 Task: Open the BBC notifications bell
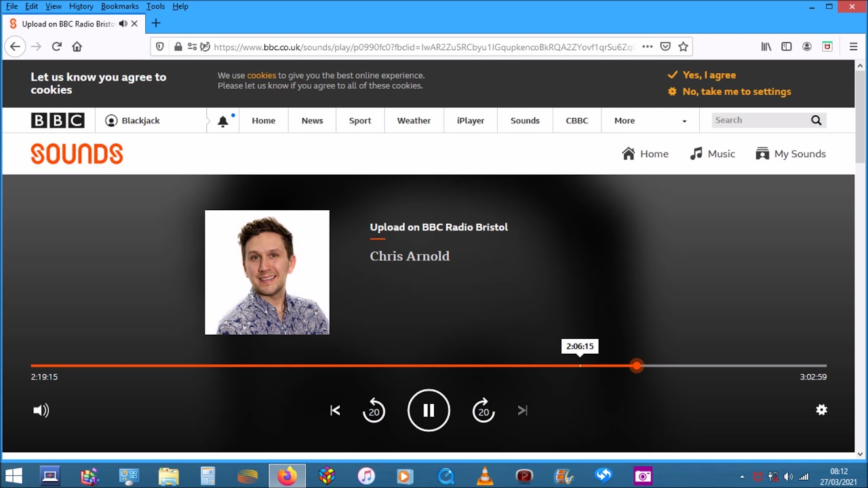[x=222, y=121]
